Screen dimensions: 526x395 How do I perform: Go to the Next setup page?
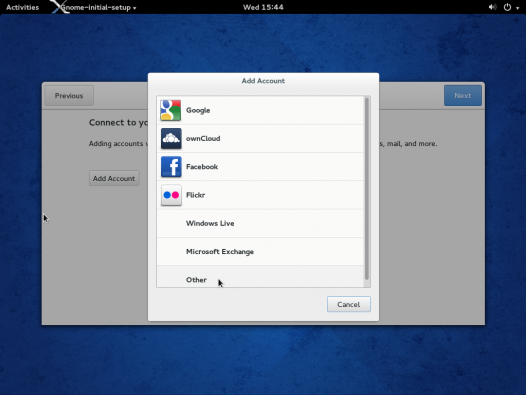pyautogui.click(x=463, y=96)
